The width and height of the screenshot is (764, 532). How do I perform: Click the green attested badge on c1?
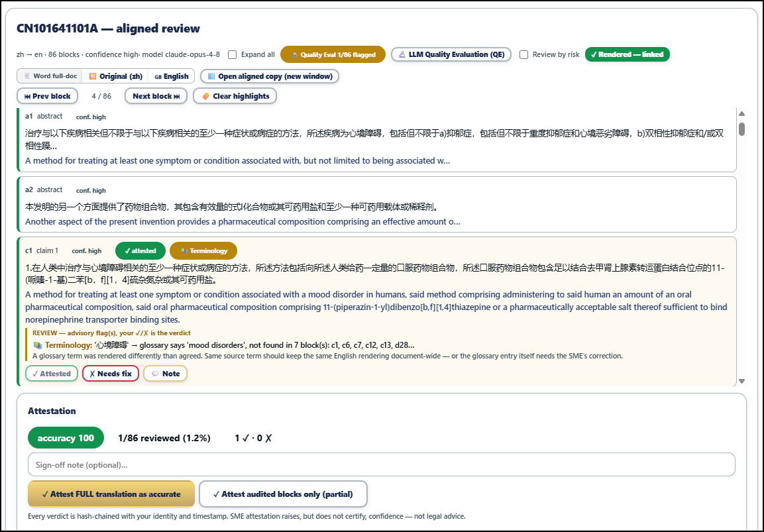point(140,251)
